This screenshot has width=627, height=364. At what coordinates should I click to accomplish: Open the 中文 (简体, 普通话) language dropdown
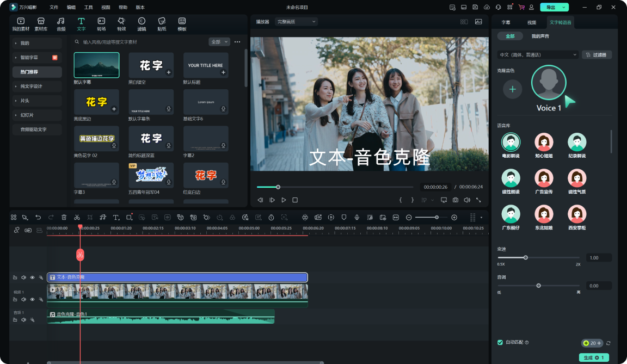click(538, 55)
